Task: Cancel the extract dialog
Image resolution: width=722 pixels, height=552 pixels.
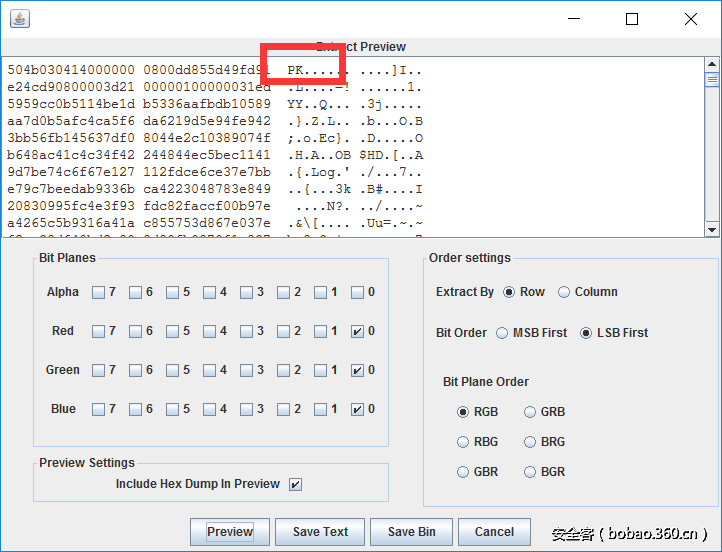Action: pyautogui.click(x=494, y=532)
